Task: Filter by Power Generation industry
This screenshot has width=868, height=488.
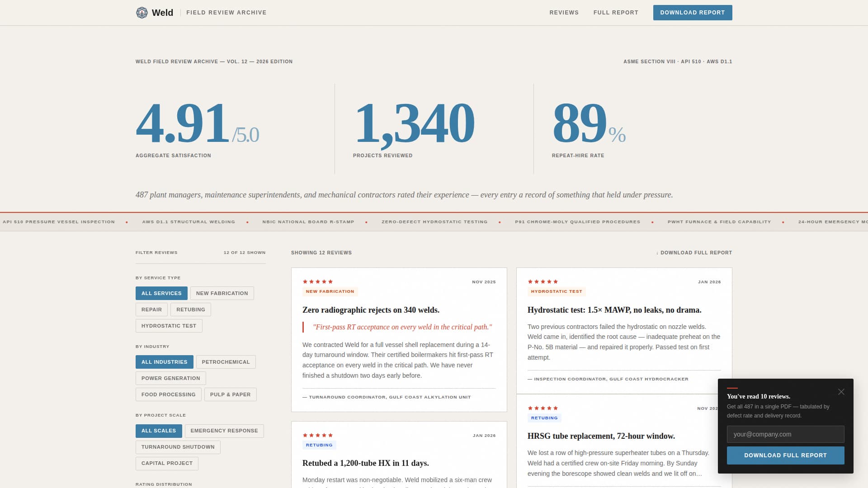Action: 170,378
